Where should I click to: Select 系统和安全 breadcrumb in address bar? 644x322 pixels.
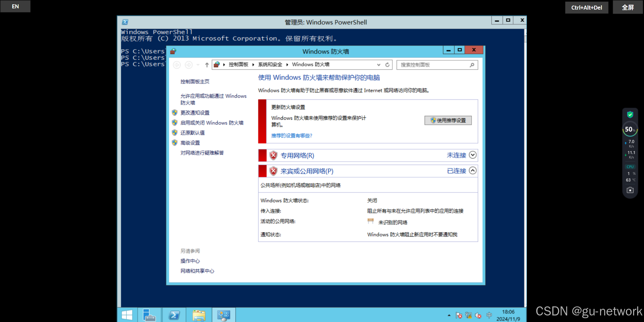(270, 65)
